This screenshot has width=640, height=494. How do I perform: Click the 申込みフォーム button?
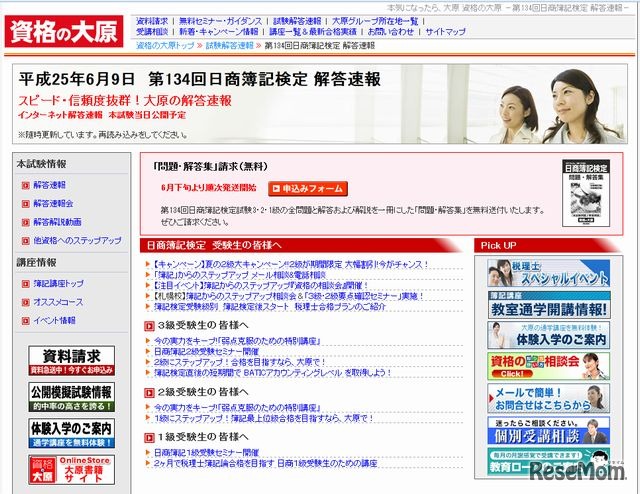(308, 189)
